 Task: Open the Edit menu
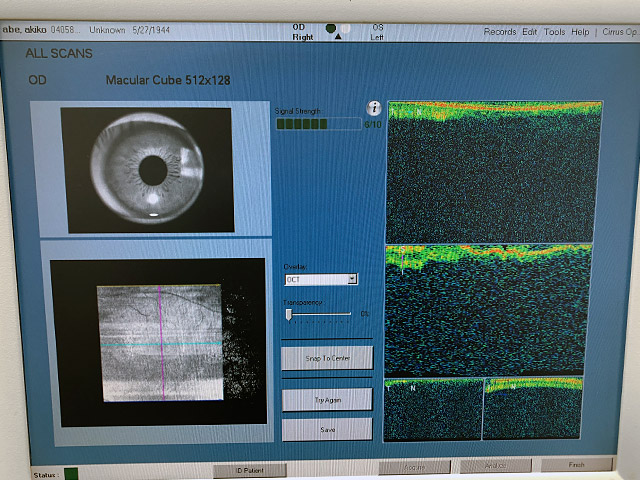coord(529,32)
